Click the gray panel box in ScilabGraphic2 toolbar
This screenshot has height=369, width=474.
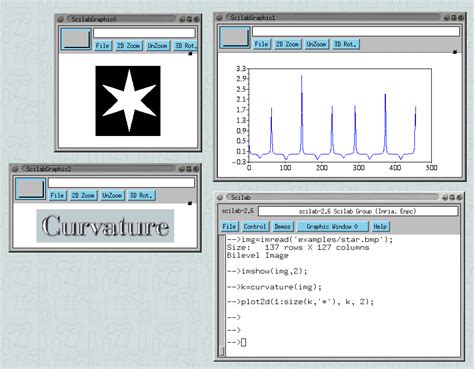[x=31, y=188]
